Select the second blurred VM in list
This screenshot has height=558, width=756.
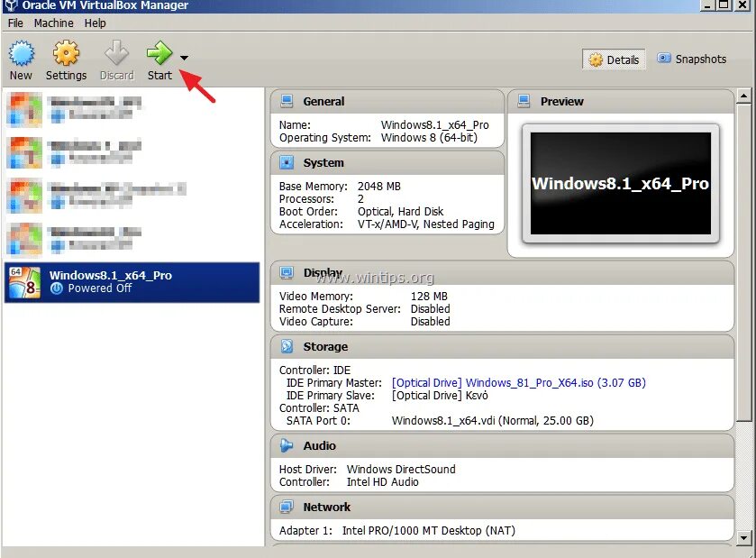132,152
